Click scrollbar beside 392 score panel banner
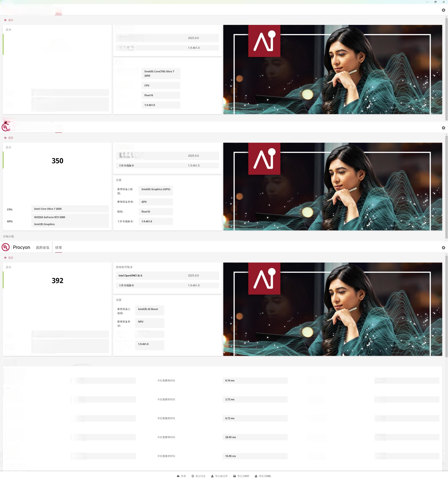The width and height of the screenshot is (448, 481). (x=446, y=306)
